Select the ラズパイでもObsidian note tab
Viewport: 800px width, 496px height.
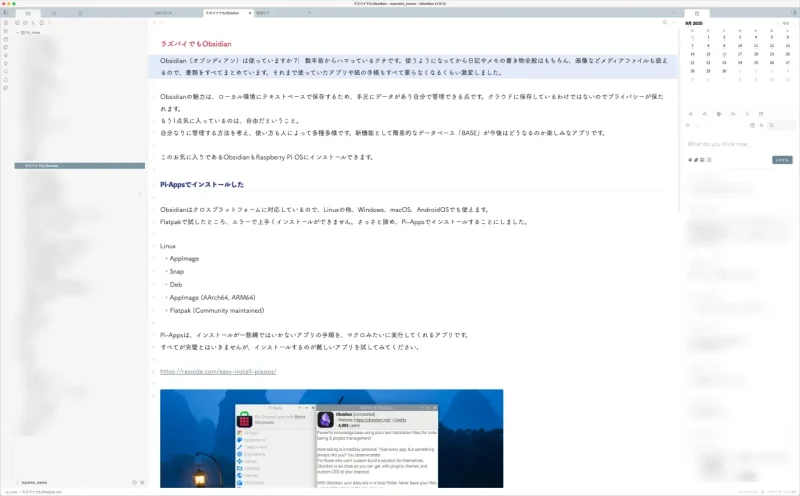click(222, 13)
